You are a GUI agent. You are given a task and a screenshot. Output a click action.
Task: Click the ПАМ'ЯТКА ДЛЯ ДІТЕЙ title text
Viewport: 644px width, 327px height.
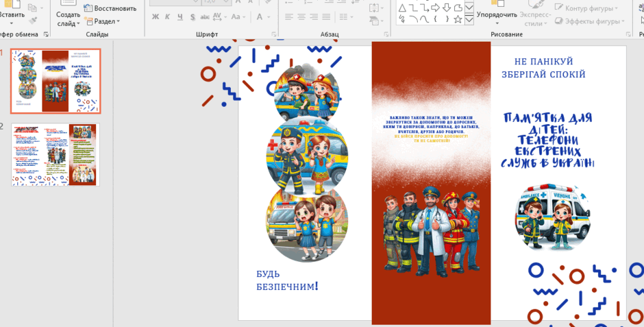(547, 140)
